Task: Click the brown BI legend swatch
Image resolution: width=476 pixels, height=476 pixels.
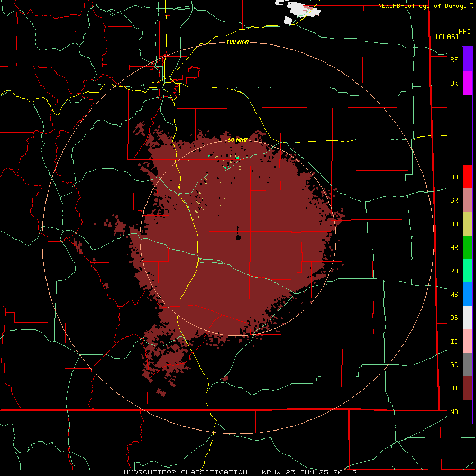Action: click(x=467, y=388)
